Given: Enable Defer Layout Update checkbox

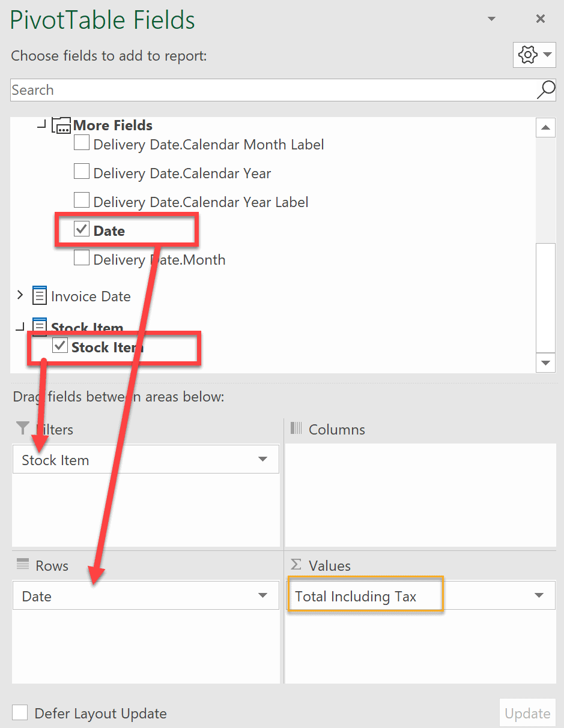Looking at the screenshot, I should (20, 712).
